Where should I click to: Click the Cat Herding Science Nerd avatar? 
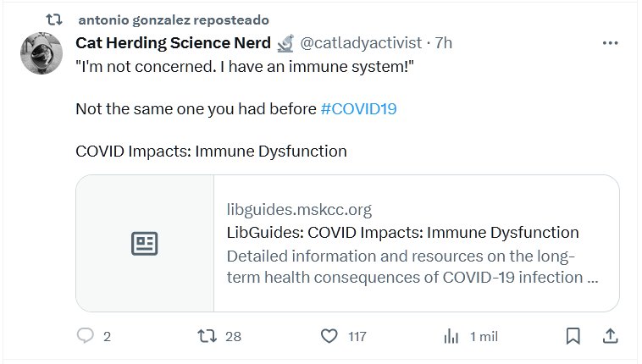tap(40, 52)
